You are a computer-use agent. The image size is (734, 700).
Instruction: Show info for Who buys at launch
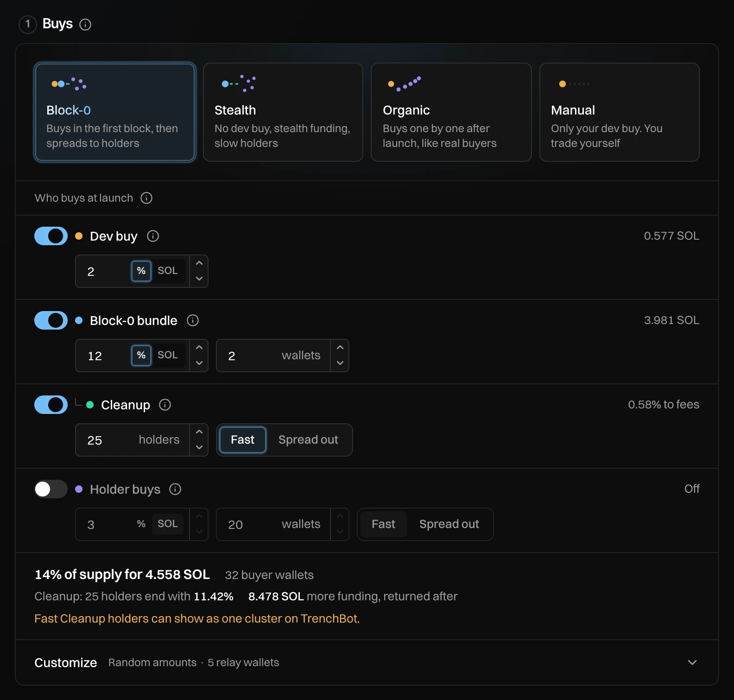tap(146, 198)
